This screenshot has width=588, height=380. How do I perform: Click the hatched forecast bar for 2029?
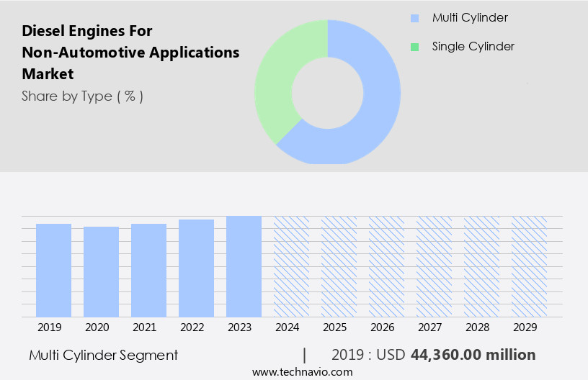pos(529,266)
